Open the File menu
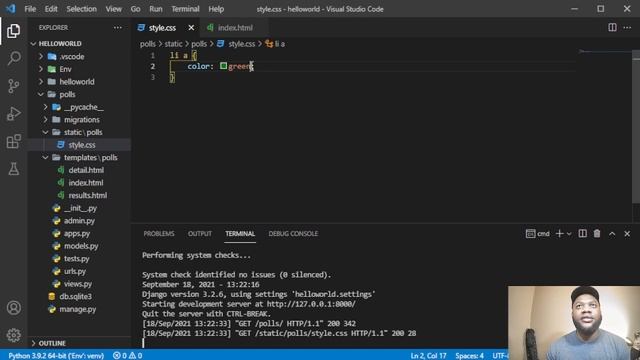Viewport: 640px width, 360px height. (x=30, y=9)
